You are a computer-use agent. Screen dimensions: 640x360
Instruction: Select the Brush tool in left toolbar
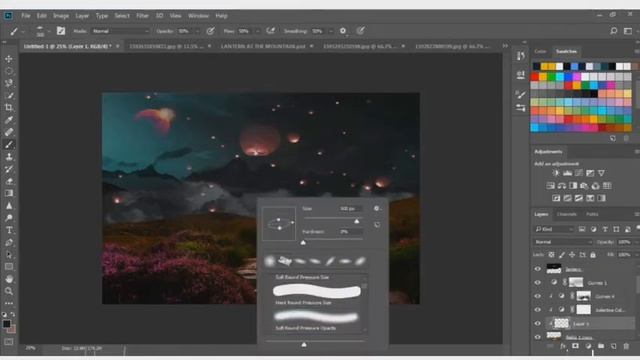(x=9, y=144)
